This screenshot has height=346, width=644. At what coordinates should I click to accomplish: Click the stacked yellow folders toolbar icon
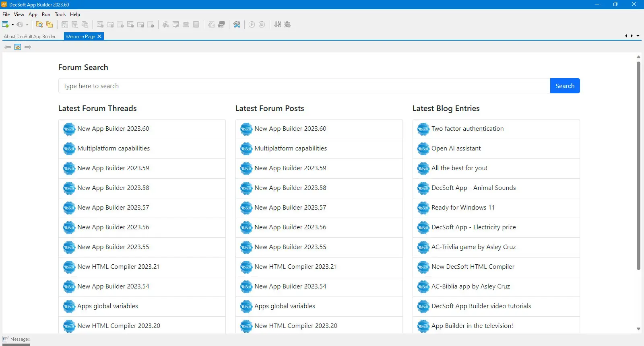point(50,25)
